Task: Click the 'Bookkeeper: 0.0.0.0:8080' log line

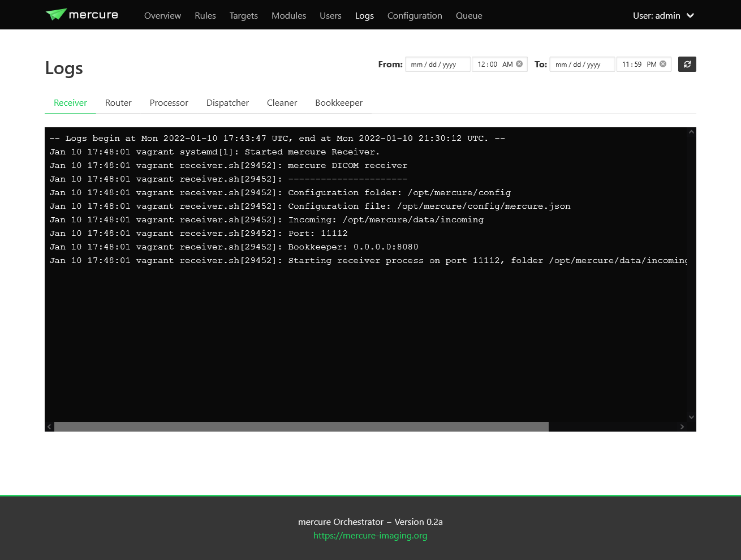Action: (x=234, y=247)
